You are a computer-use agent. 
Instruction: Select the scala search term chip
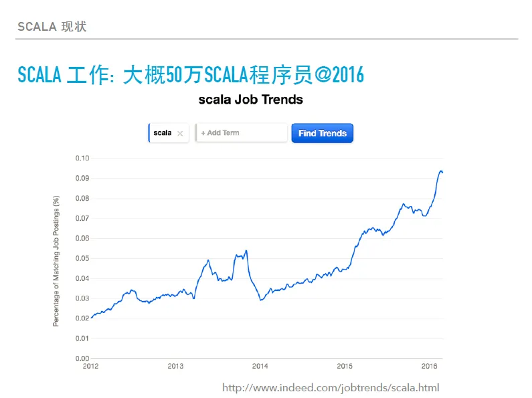(x=169, y=133)
